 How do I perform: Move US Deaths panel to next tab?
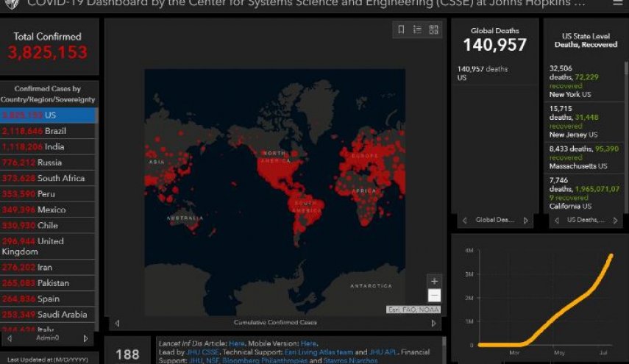tap(615, 221)
